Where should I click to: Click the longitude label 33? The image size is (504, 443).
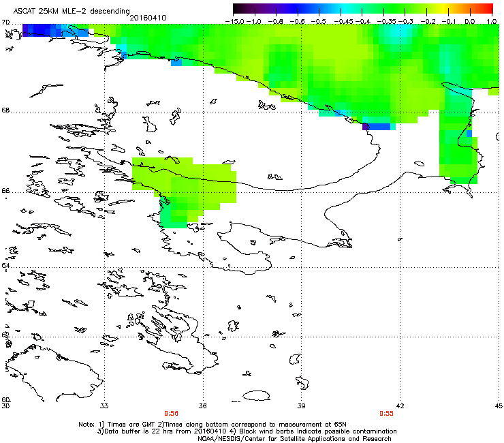click(104, 406)
